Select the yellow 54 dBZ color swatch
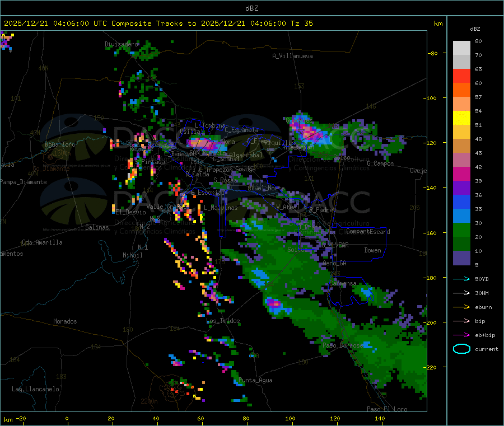The width and height of the screenshot is (504, 426). (461, 118)
